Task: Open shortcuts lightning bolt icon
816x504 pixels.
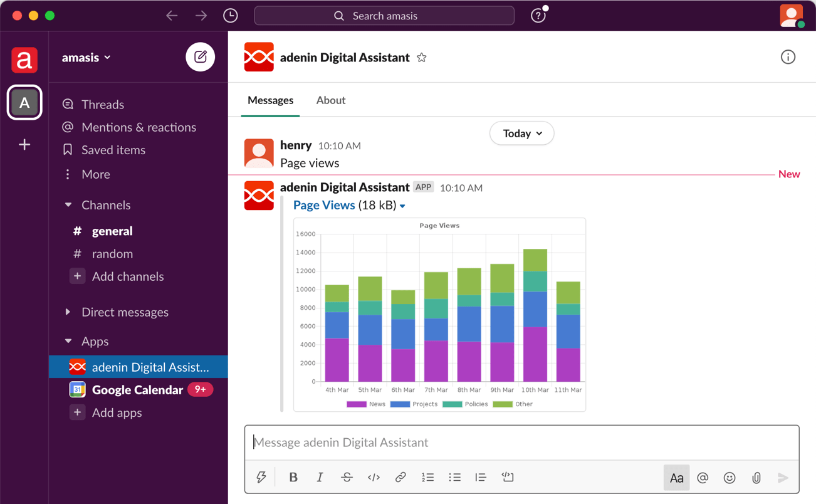Action: tap(261, 478)
